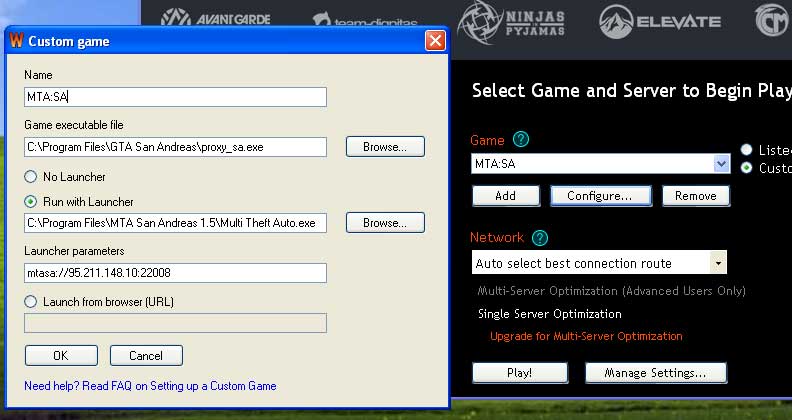This screenshot has width=792, height=420.
Task: Select the Run with Launcher option
Action: (x=31, y=201)
